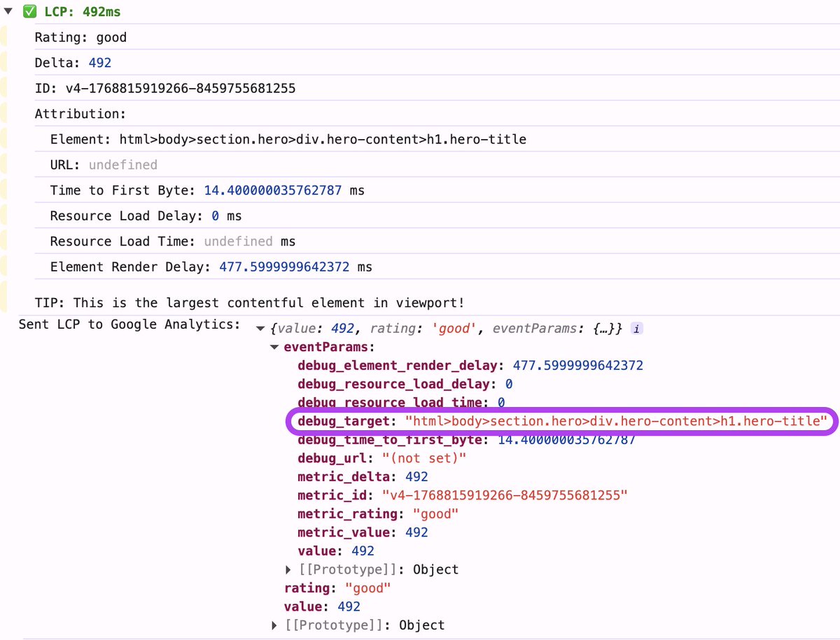Click the metric_delta: 492 property
Image resolution: width=840 pixels, height=640 pixels.
363,476
